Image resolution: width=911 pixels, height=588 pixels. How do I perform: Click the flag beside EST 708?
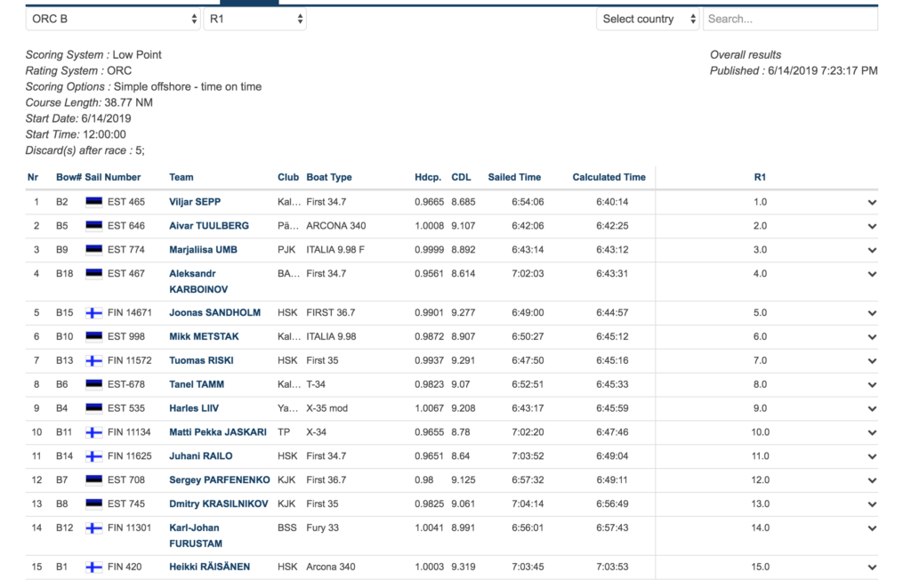(93, 480)
